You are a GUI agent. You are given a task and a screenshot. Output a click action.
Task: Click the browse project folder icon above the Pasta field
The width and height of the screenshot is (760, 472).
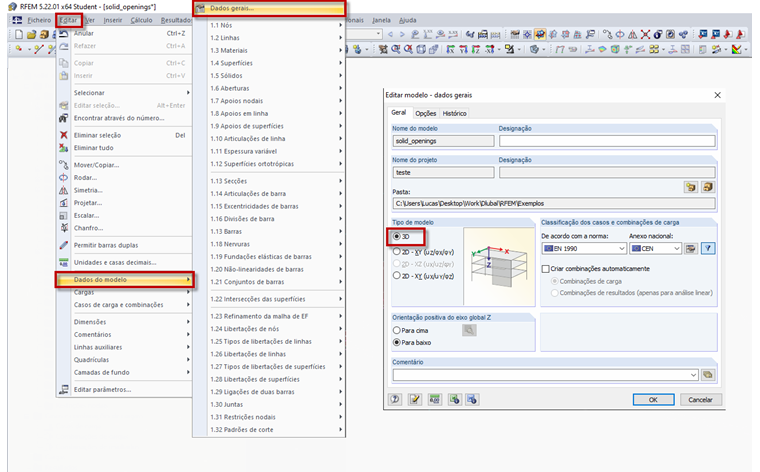pyautogui.click(x=691, y=187)
